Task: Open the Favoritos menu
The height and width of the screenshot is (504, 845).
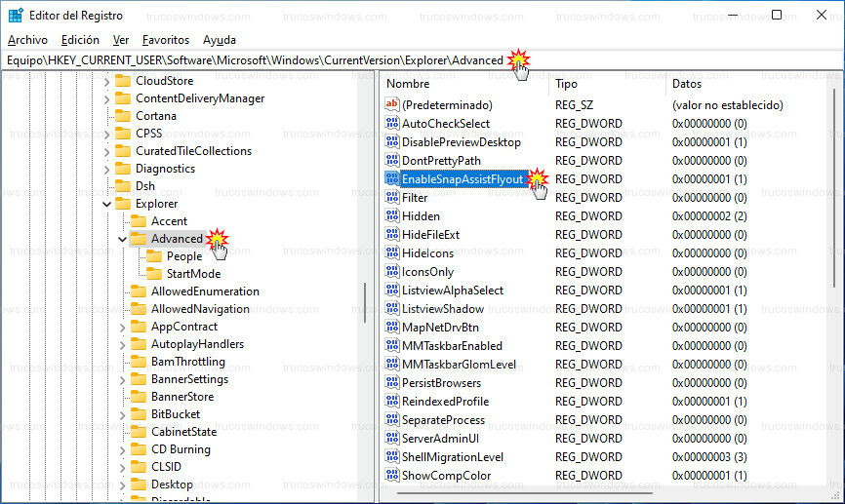Action: tap(165, 40)
